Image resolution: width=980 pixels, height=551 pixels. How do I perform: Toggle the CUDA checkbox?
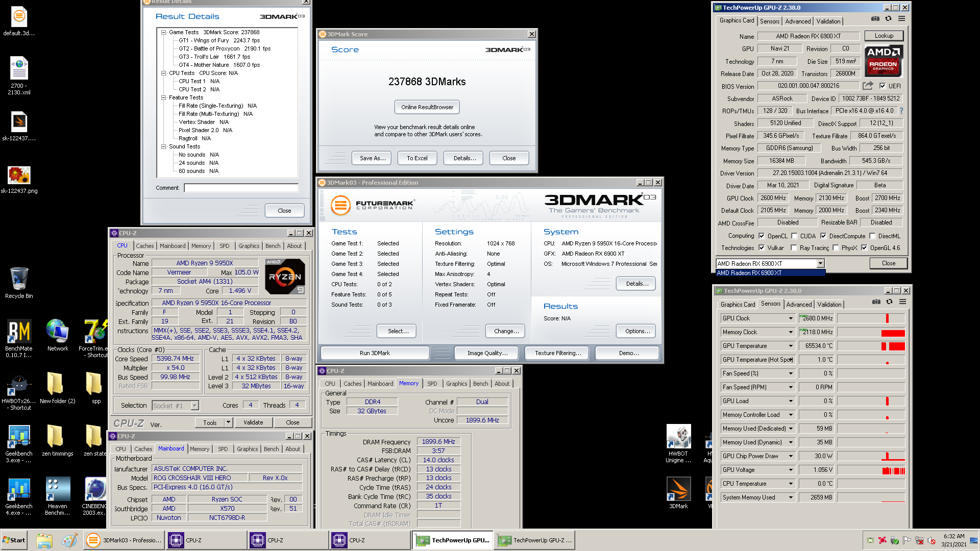[794, 236]
